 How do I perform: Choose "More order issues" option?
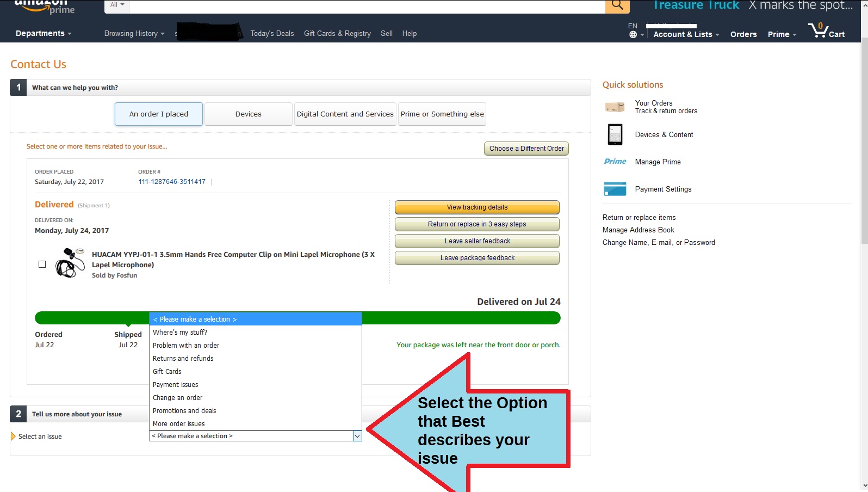point(256,423)
